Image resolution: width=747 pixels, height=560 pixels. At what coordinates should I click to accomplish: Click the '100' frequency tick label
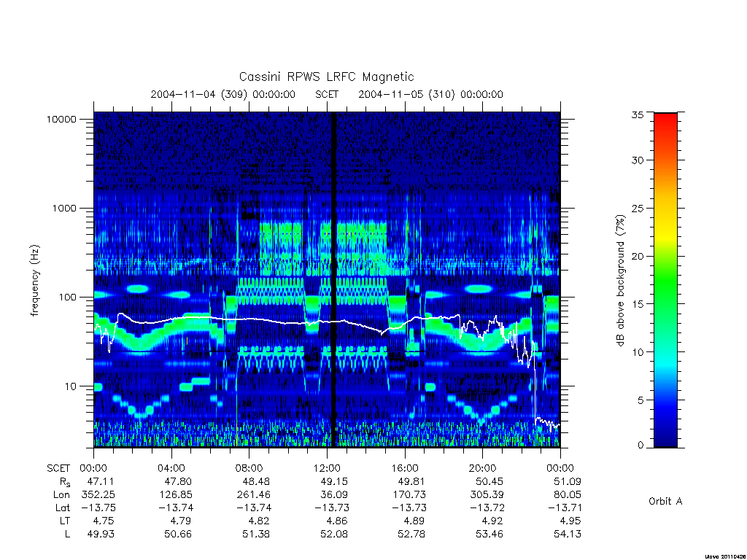pyautogui.click(x=67, y=297)
